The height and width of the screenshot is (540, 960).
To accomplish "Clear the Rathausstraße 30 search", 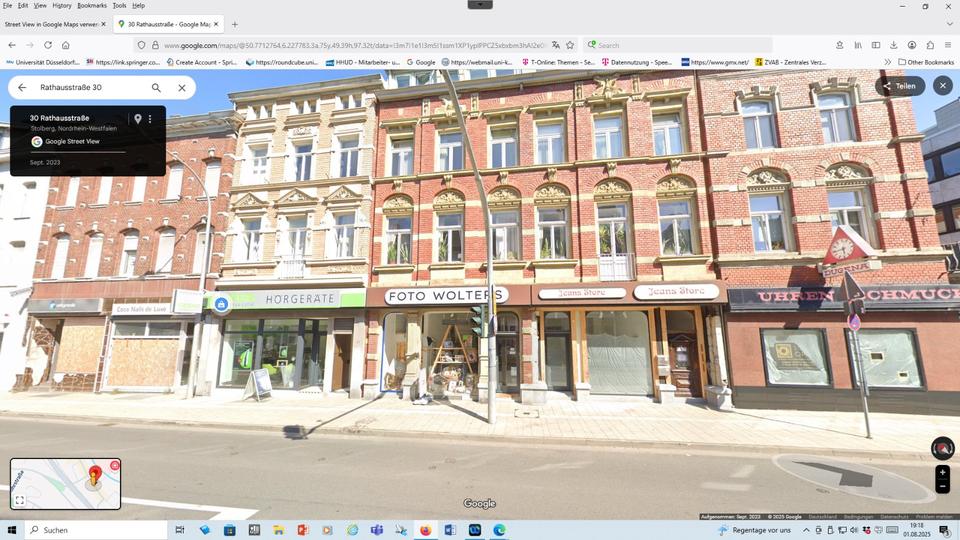I will pyautogui.click(x=182, y=88).
